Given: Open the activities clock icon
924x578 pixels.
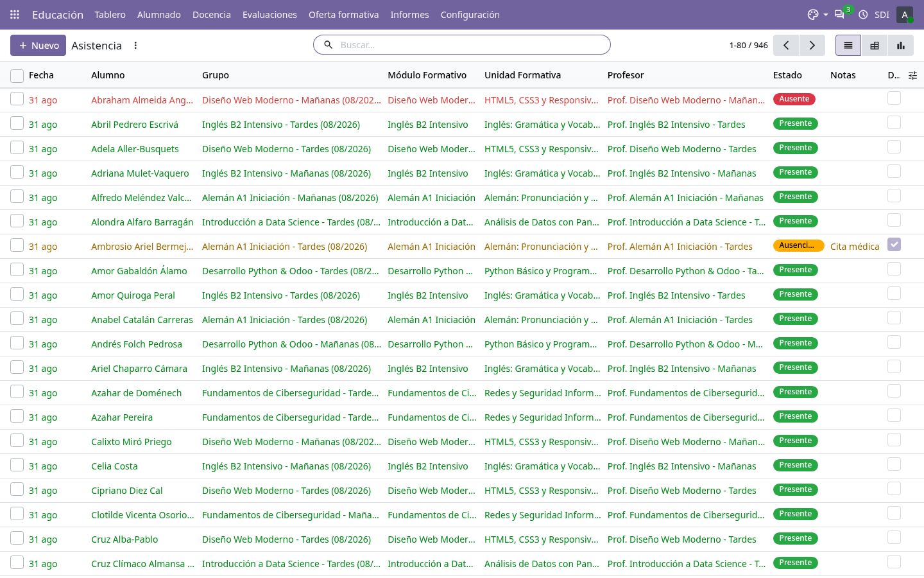Looking at the screenshot, I should pos(863,15).
